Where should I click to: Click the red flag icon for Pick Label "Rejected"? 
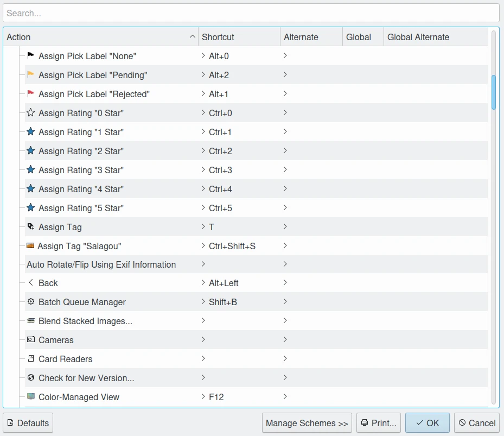[30, 93]
